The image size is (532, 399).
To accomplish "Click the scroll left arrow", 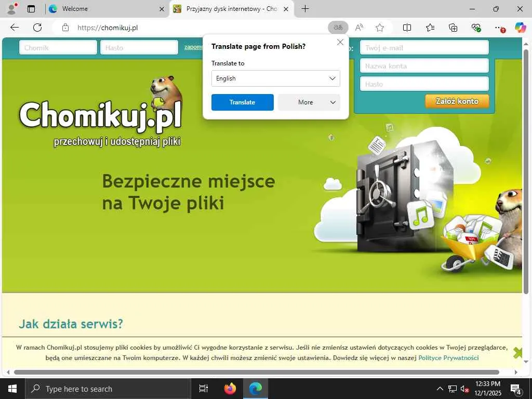I will click(8, 372).
